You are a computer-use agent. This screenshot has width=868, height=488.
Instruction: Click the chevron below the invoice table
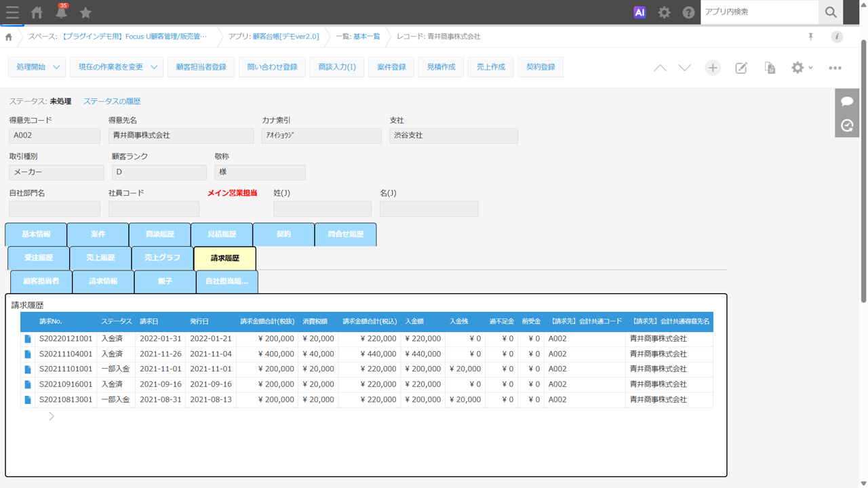[x=51, y=416]
